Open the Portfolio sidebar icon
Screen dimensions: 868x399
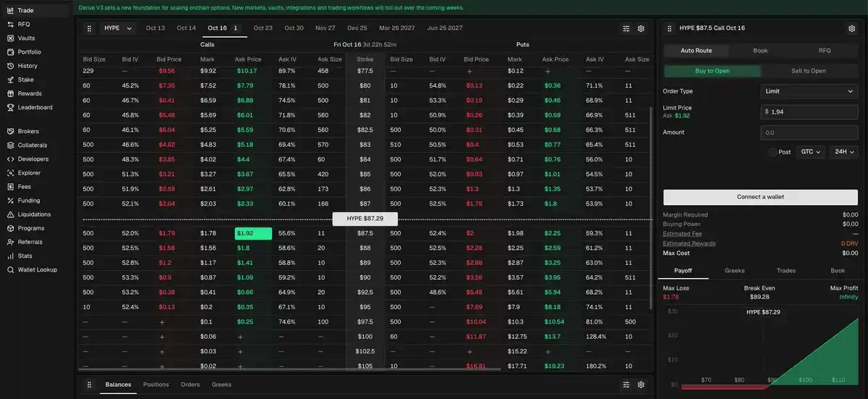click(x=10, y=52)
